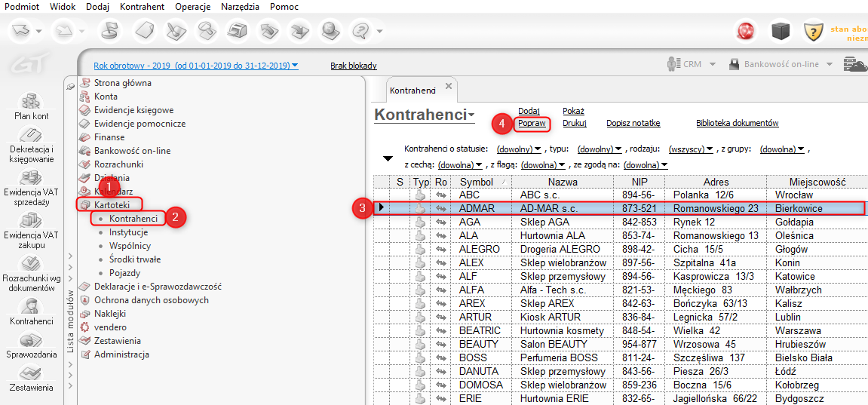The image size is (868, 405).
Task: Click the brush edit toolbar icon
Action: tap(176, 31)
